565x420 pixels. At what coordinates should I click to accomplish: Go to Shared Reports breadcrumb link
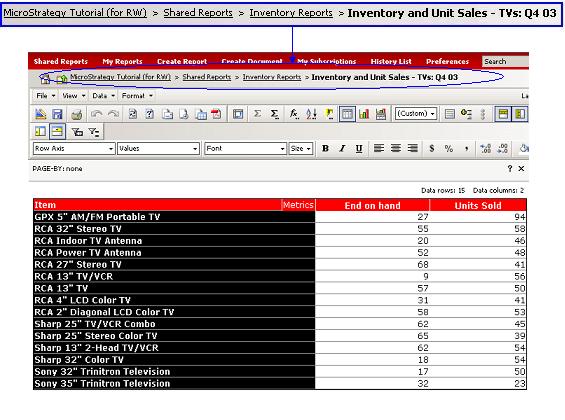coord(206,77)
